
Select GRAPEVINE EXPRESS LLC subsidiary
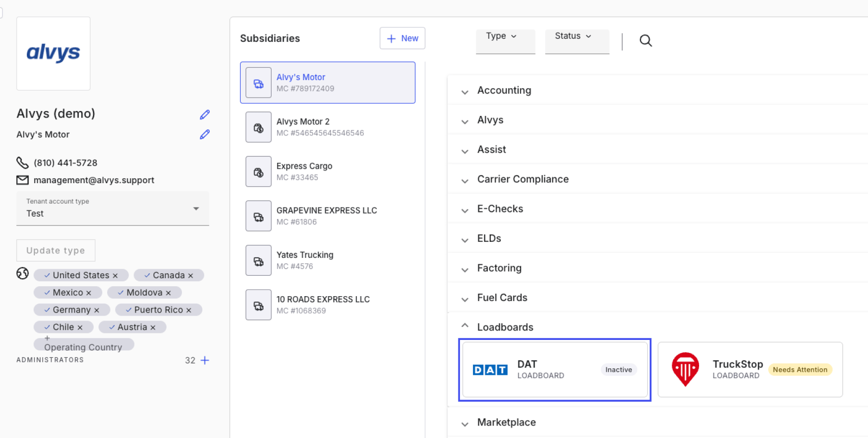tap(328, 216)
